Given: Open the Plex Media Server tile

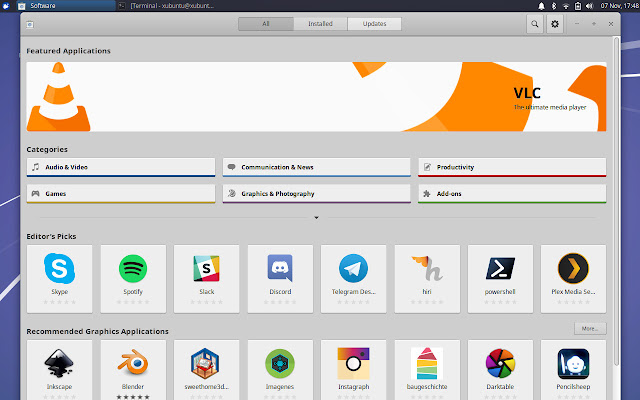Looking at the screenshot, I should pos(573,279).
